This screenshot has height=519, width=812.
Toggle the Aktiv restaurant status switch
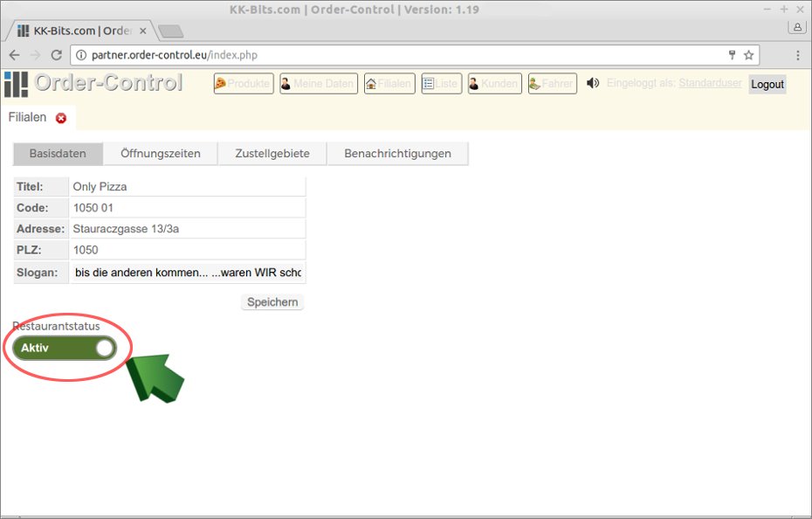click(x=65, y=348)
